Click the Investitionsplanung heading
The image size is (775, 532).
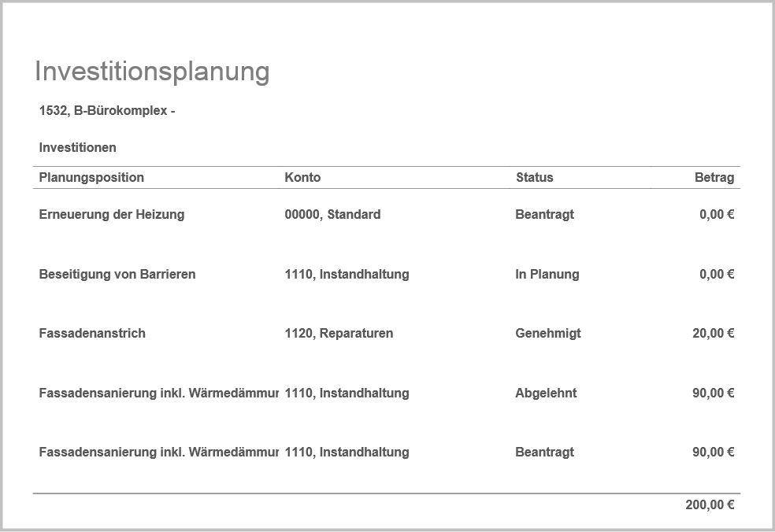click(152, 72)
